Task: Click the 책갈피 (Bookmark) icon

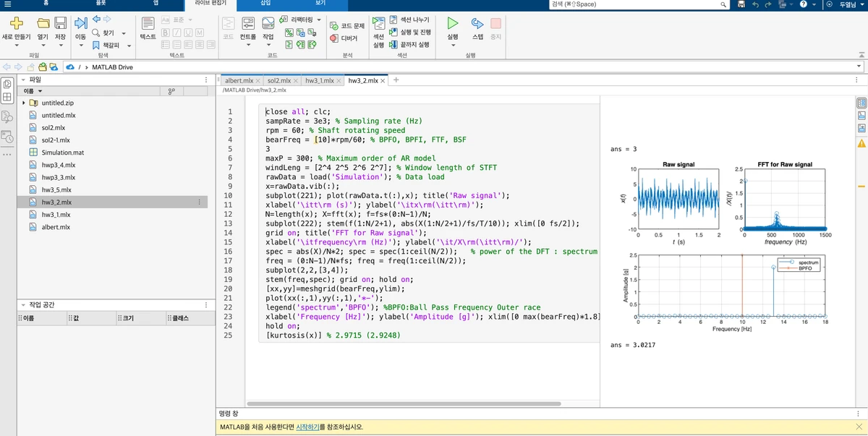Action: 98,45
